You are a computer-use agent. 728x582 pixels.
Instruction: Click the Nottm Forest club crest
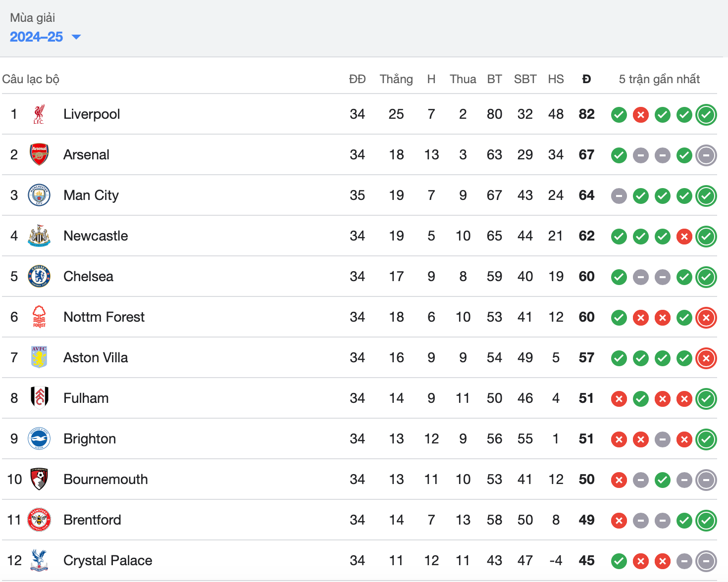pos(39,317)
